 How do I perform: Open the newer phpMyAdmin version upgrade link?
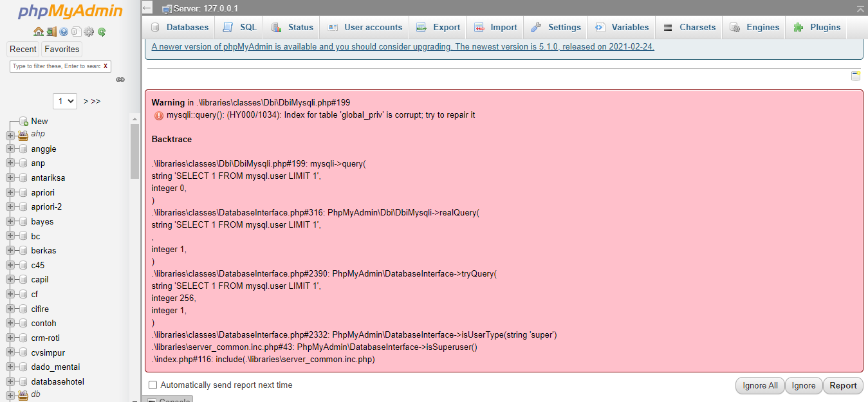[x=402, y=46]
